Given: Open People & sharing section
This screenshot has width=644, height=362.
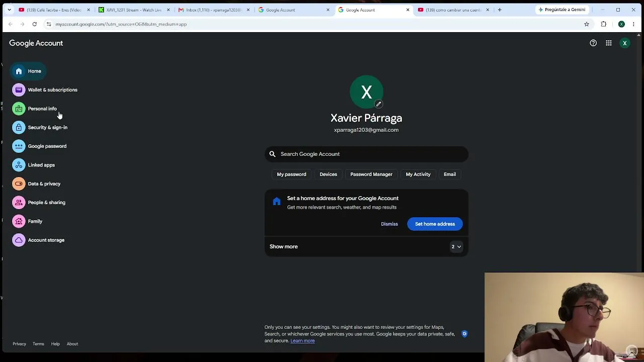Looking at the screenshot, I should (39, 203).
